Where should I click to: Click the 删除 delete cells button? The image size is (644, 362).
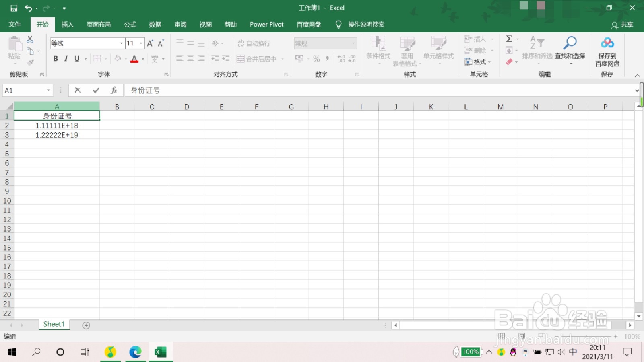475,50
